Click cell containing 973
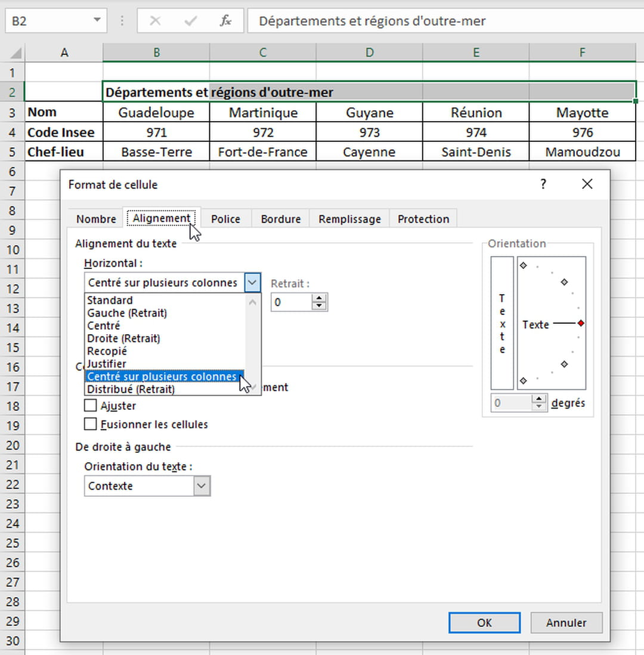This screenshot has width=644, height=655. 369,132
